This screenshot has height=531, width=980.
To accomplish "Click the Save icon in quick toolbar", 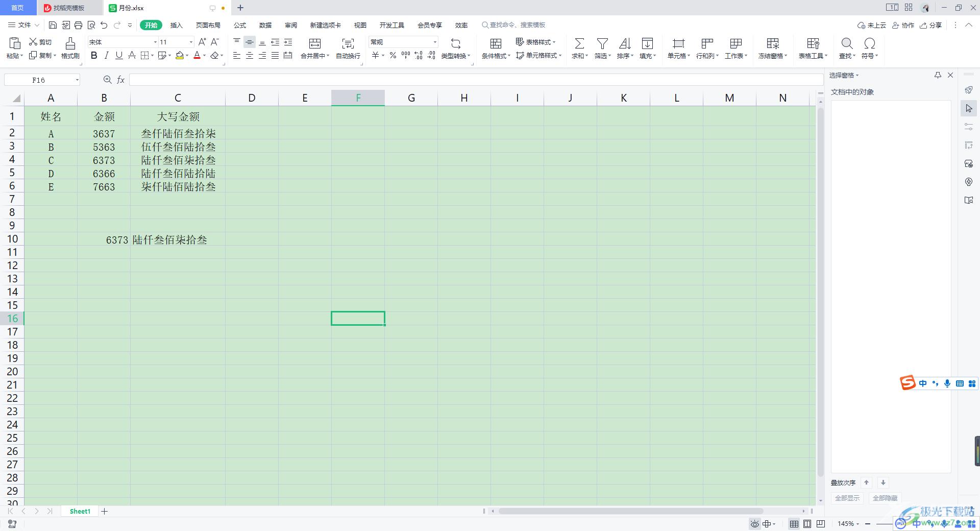I will pyautogui.click(x=53, y=25).
